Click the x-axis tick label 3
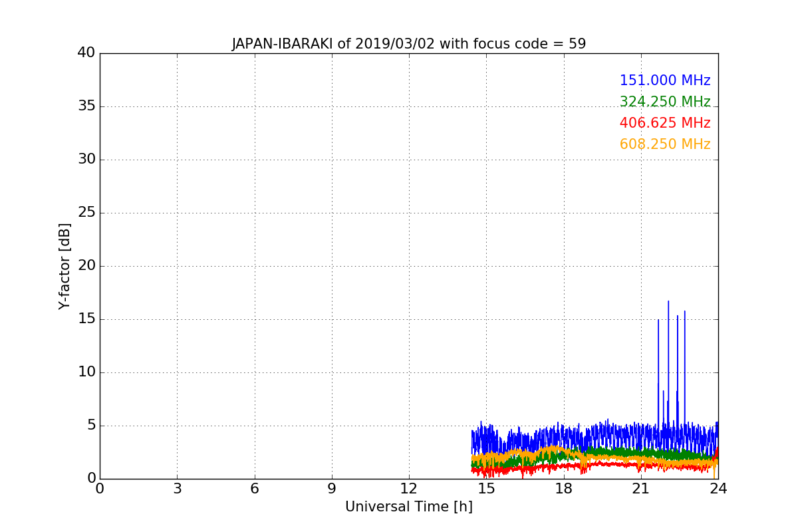This screenshot has width=798, height=532. click(x=177, y=489)
